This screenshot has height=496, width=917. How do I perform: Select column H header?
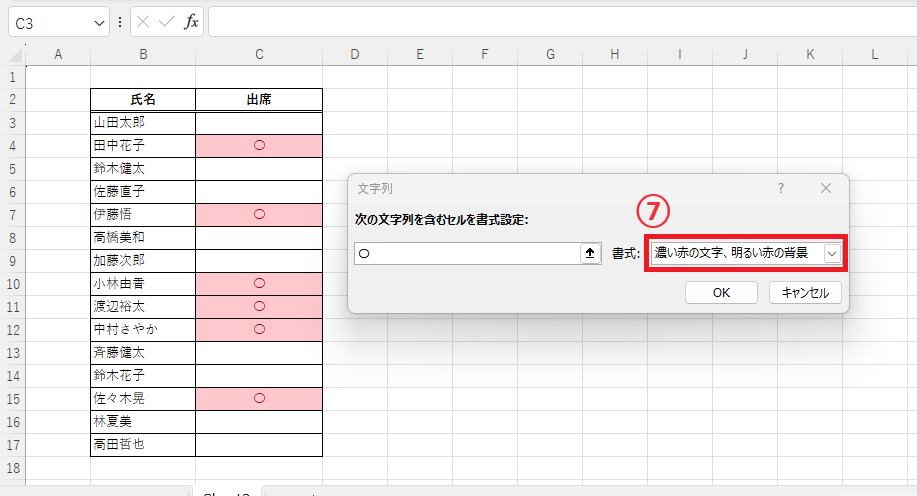click(615, 54)
